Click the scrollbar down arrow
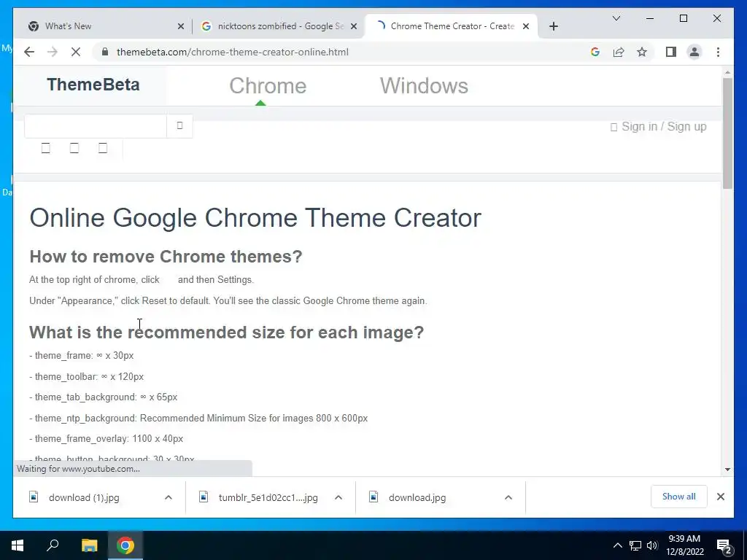 [x=727, y=470]
